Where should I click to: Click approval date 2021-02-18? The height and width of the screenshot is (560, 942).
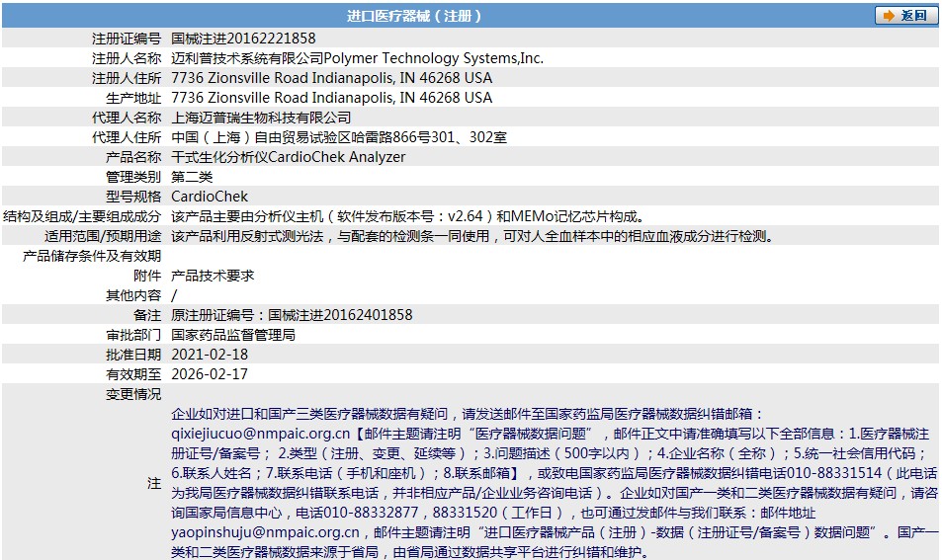pos(210,355)
